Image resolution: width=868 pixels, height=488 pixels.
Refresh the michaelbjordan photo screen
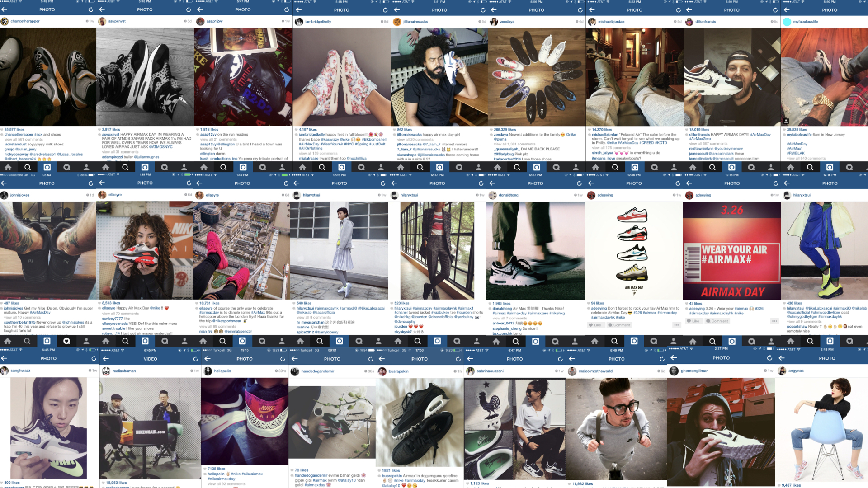pos(679,9)
